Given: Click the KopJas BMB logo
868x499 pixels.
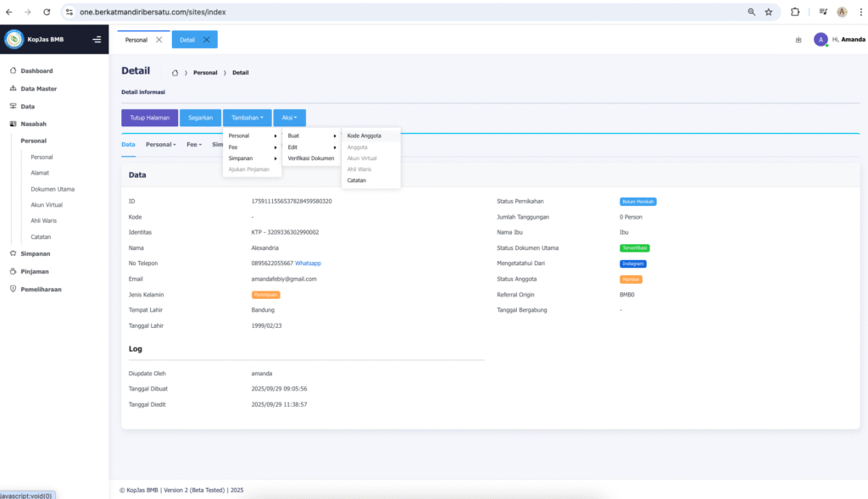Looking at the screenshot, I should click(14, 40).
